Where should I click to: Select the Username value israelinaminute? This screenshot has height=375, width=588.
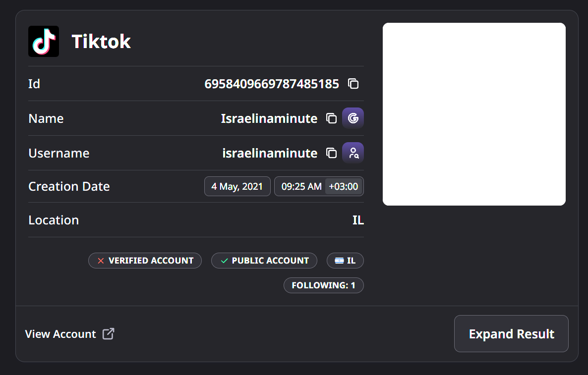click(270, 153)
